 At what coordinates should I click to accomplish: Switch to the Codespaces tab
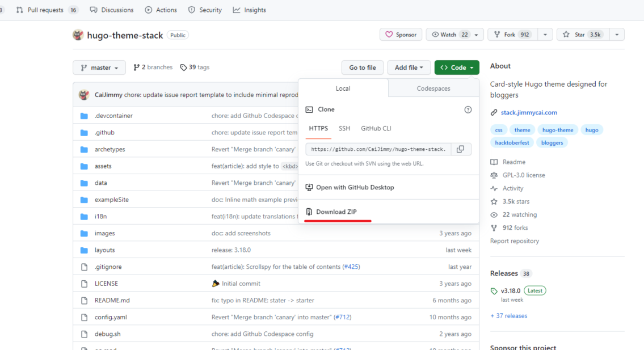pyautogui.click(x=433, y=88)
